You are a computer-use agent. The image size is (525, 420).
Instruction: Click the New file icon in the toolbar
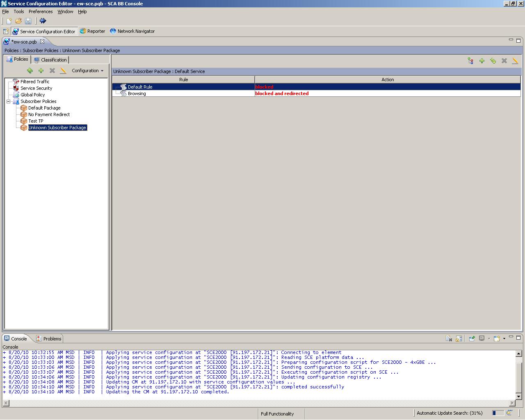(x=9, y=21)
